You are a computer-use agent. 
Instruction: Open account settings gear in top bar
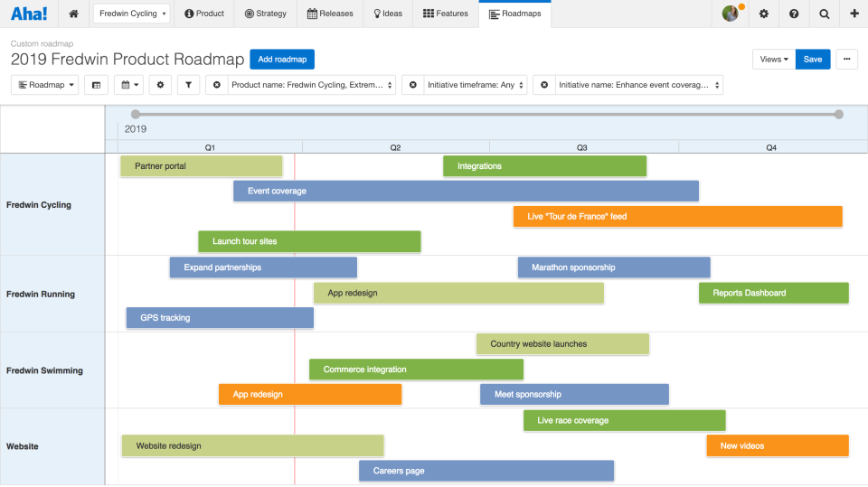pos(764,14)
